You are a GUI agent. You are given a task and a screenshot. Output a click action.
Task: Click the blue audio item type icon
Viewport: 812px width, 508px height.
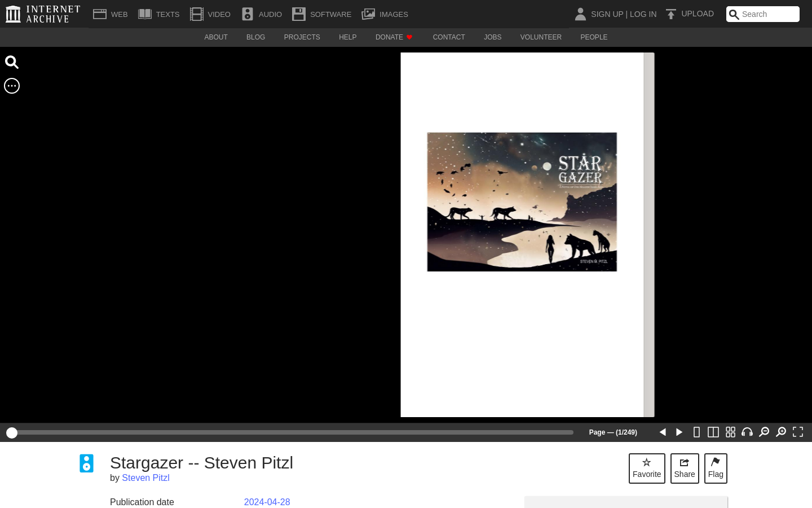coord(86,463)
